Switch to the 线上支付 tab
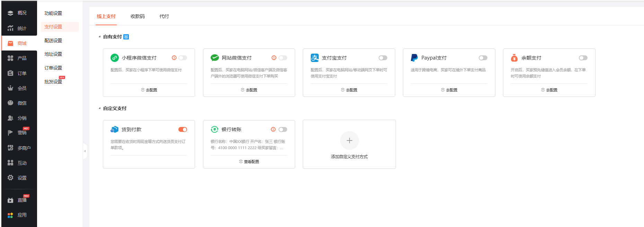This screenshot has width=644, height=227. [x=106, y=16]
